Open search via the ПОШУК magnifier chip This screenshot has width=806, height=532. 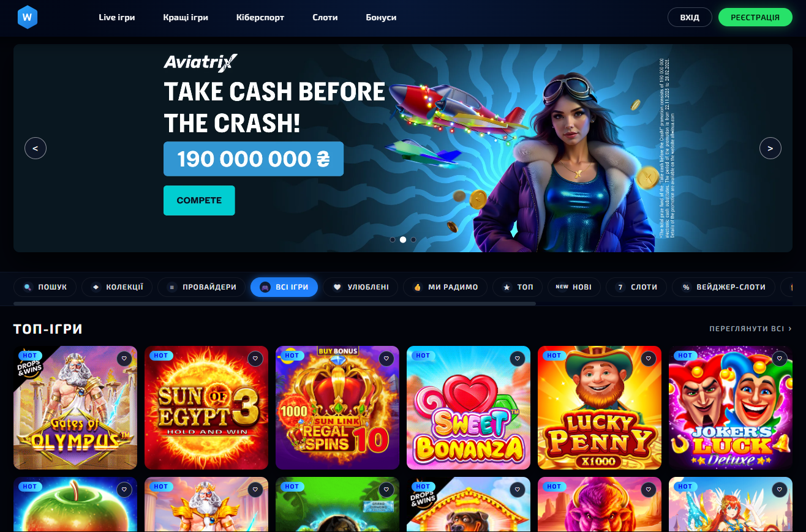coord(45,287)
